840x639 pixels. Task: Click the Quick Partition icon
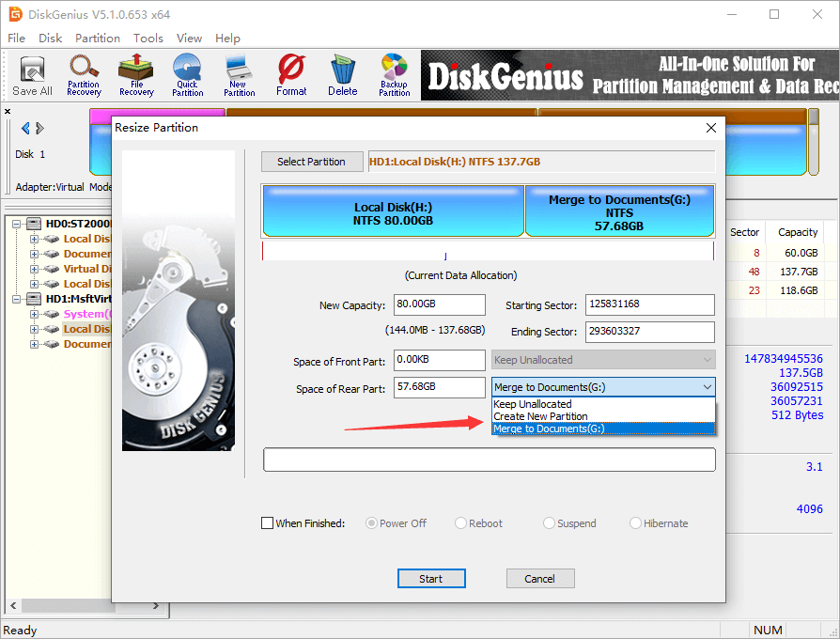[x=187, y=75]
